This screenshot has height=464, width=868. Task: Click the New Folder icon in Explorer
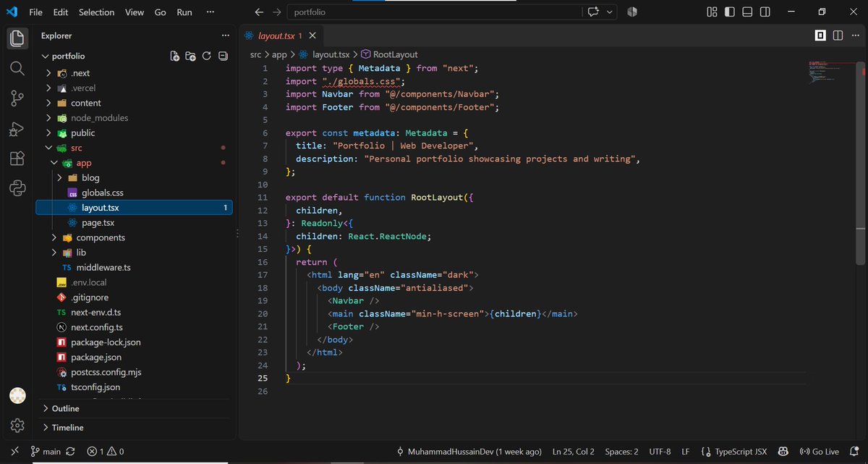click(190, 56)
